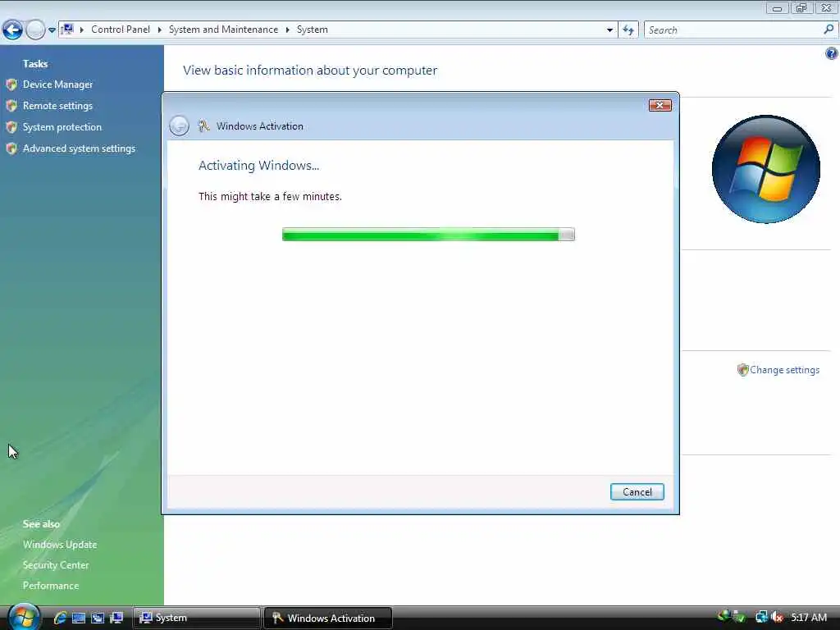Click the Search input box
The image size is (840, 630).
[734, 30]
